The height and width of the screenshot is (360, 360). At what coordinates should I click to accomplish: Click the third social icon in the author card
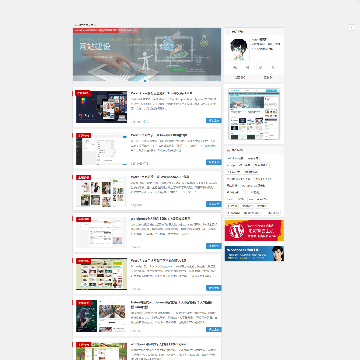[260, 67]
